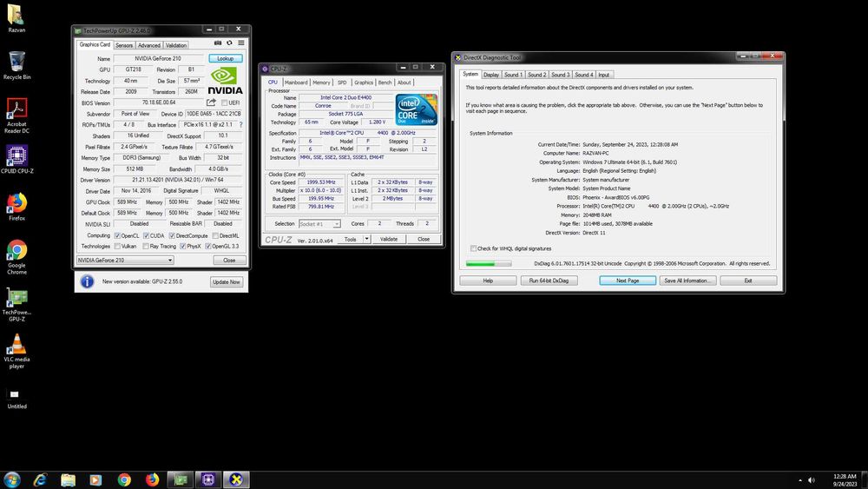Toggle the DirectML checkbox in GPU-Z

pyautogui.click(x=215, y=235)
